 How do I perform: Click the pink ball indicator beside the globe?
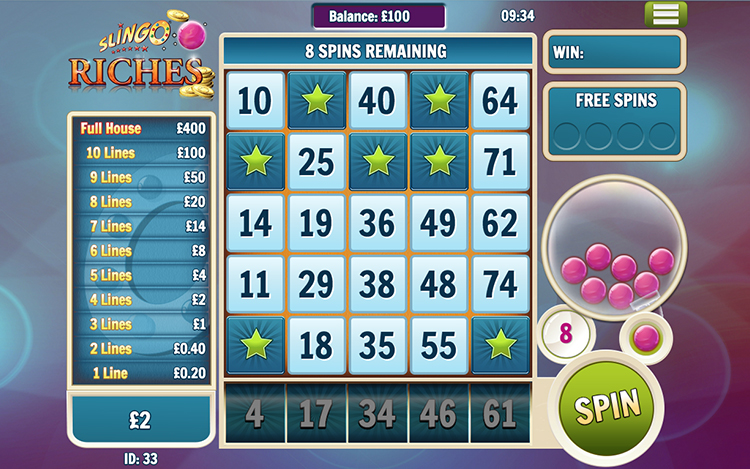click(646, 338)
